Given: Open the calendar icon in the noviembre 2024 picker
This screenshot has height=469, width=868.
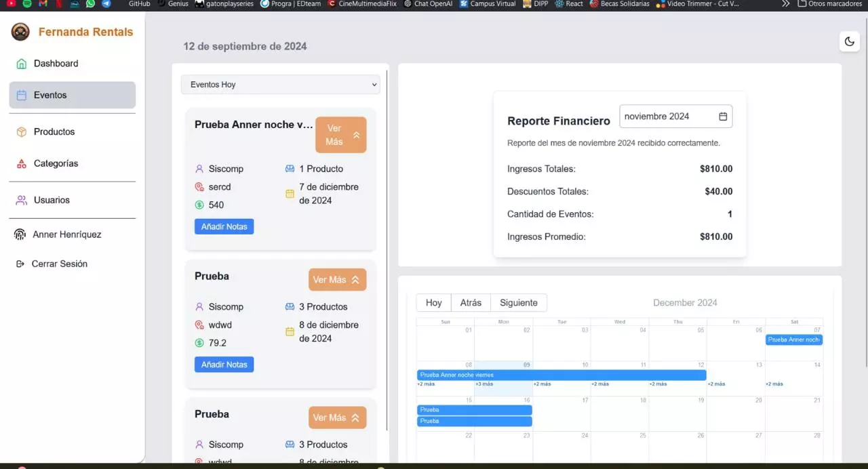Looking at the screenshot, I should point(724,116).
